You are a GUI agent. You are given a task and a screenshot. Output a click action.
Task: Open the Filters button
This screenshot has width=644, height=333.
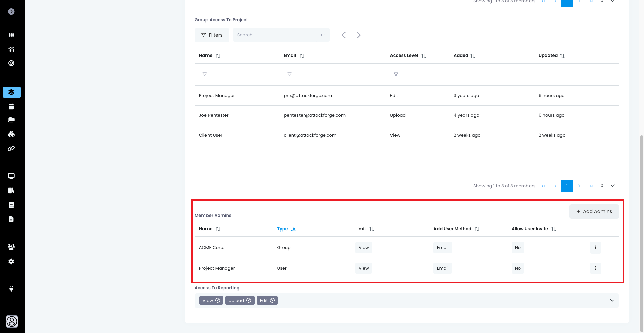(212, 35)
